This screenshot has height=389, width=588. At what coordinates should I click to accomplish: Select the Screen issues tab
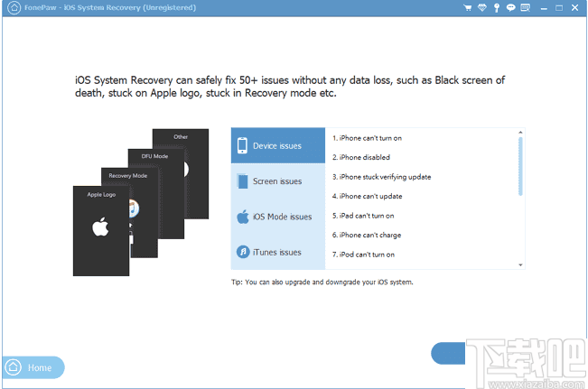point(278,181)
